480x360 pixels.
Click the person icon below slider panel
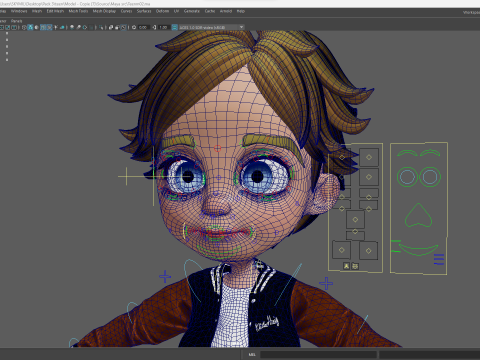click(347, 266)
